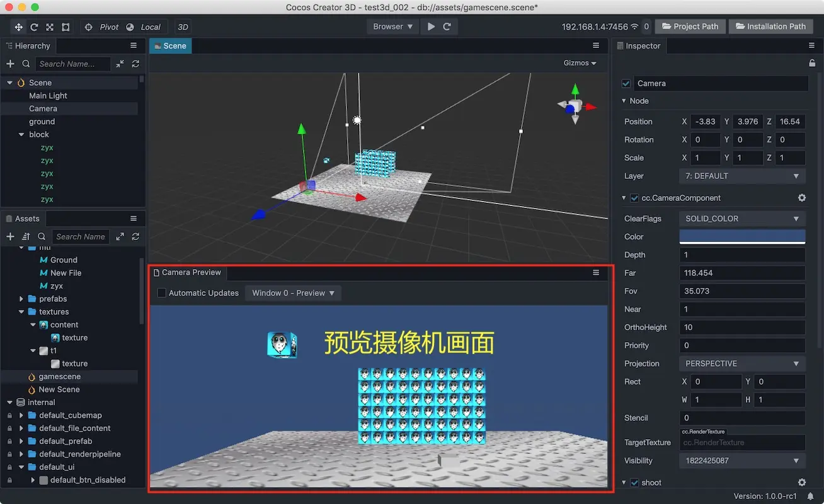This screenshot has height=504, width=824.
Task: Open the Assets panel menu
Action: coord(134,219)
